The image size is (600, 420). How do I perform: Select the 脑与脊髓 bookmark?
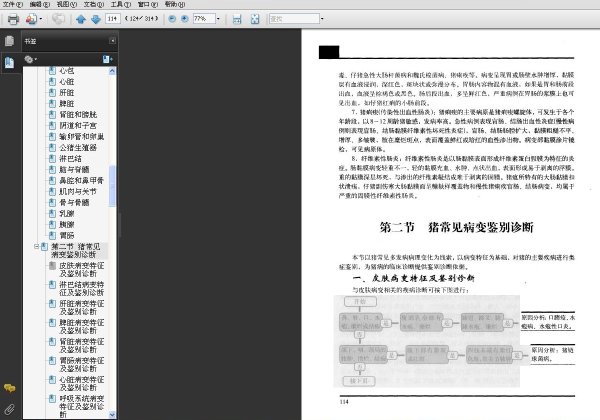click(x=74, y=169)
